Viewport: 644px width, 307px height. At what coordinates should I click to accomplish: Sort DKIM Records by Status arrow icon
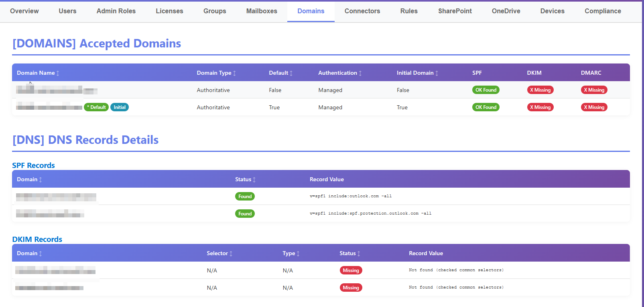pos(359,254)
